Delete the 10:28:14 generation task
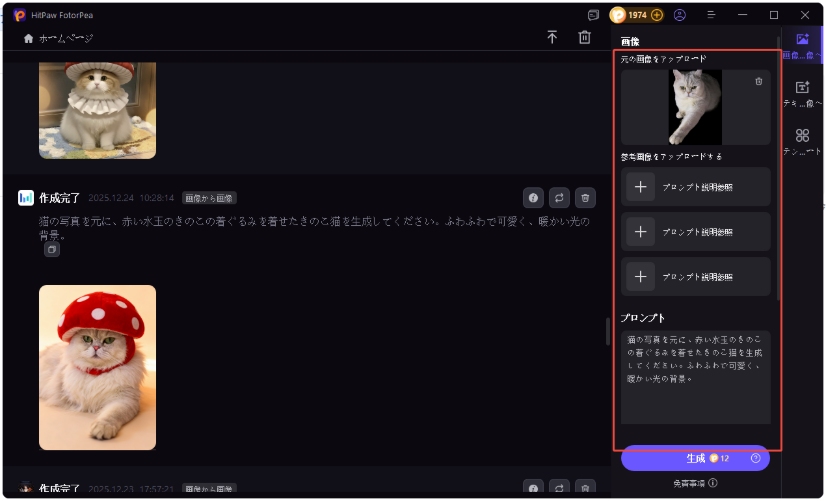 (x=585, y=198)
